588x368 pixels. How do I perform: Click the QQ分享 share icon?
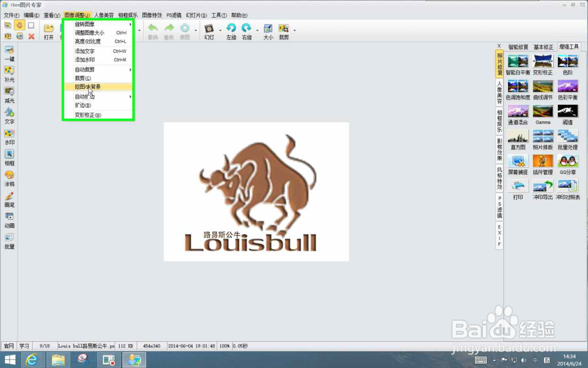click(567, 164)
